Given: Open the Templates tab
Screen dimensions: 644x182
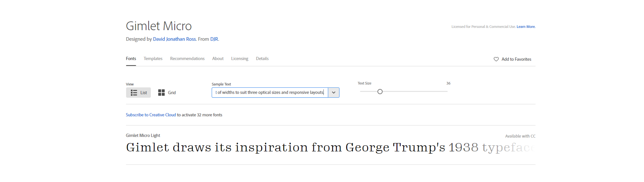Looking at the screenshot, I should pos(153,59).
